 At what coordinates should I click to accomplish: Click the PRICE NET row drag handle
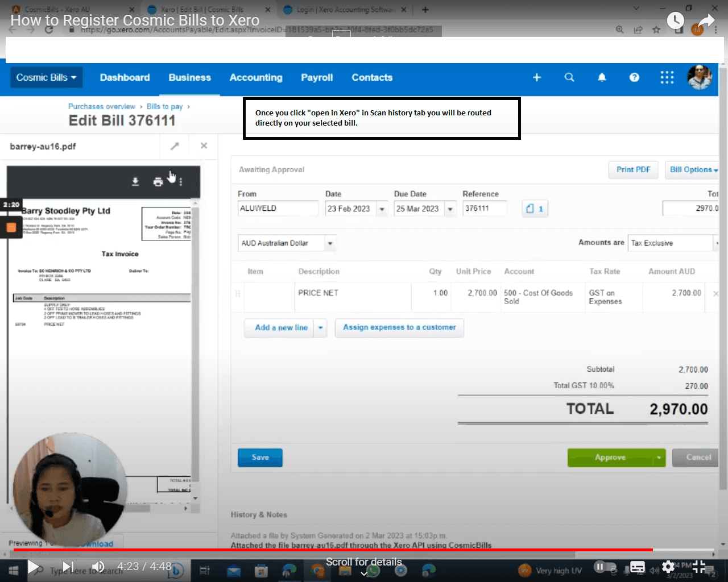pyautogui.click(x=238, y=293)
